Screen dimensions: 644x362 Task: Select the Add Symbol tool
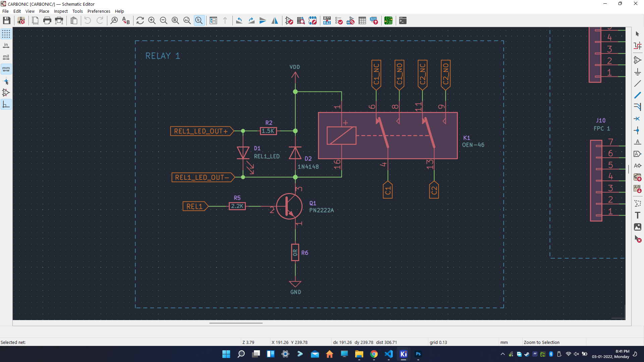[638, 60]
